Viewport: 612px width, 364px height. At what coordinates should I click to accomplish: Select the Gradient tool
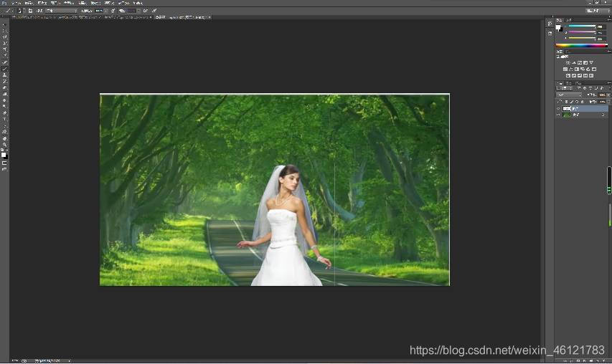5,94
